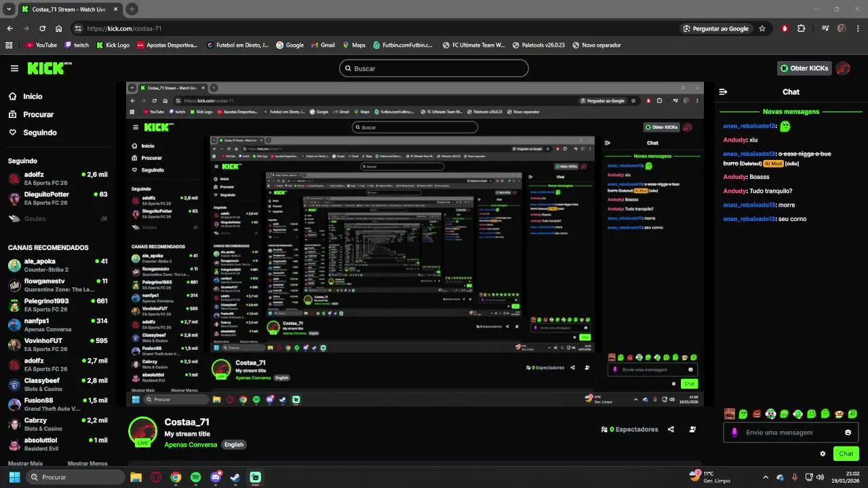Insert the red angry face emote

pyautogui.click(x=757, y=413)
